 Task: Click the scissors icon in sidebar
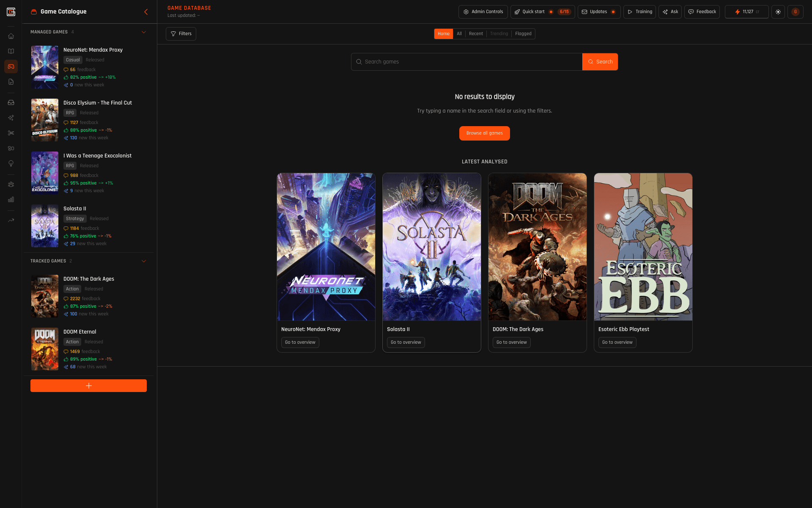click(11, 133)
